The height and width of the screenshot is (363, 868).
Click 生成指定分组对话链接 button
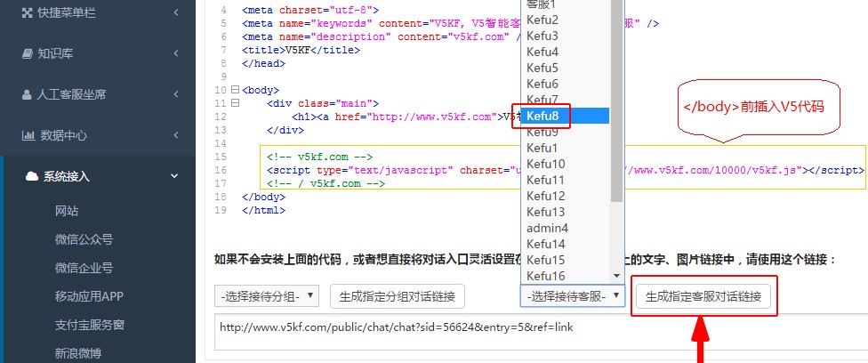[x=398, y=296]
